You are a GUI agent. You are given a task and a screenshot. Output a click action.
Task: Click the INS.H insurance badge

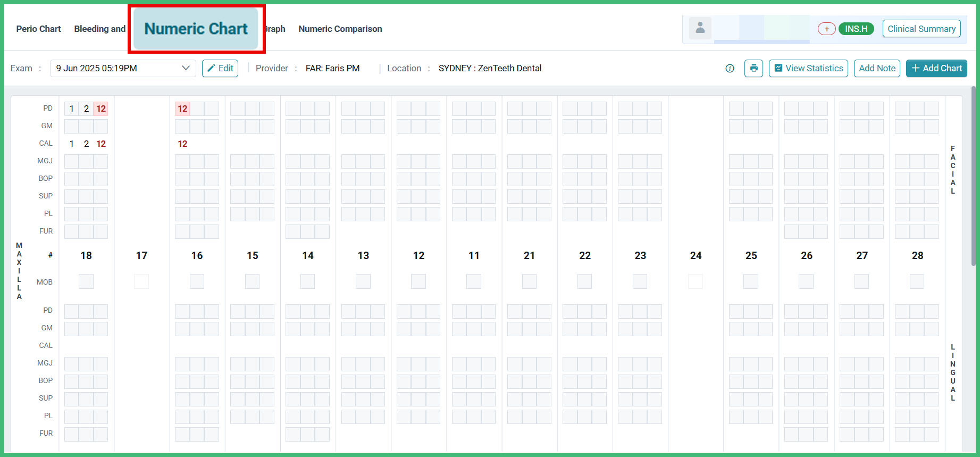coord(856,29)
